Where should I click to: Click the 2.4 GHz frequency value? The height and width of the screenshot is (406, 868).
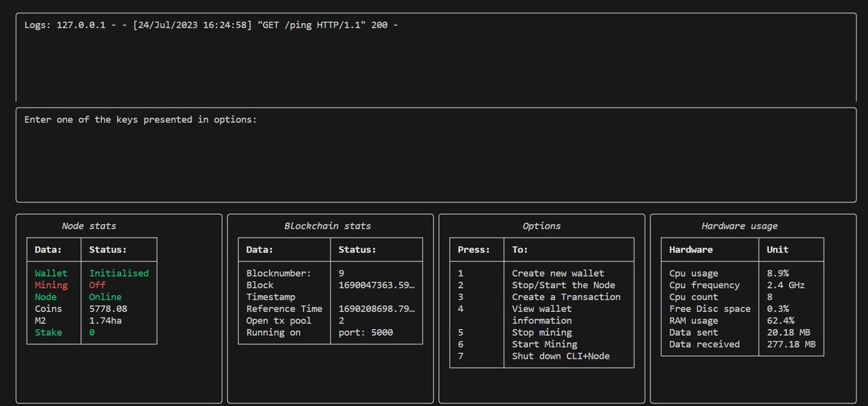(786, 285)
